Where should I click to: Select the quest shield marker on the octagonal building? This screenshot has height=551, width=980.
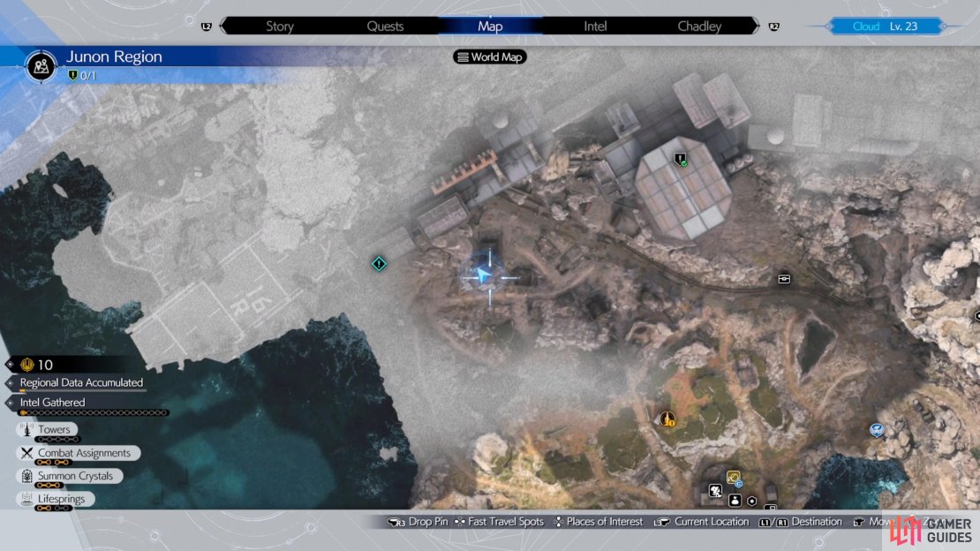coord(681,160)
